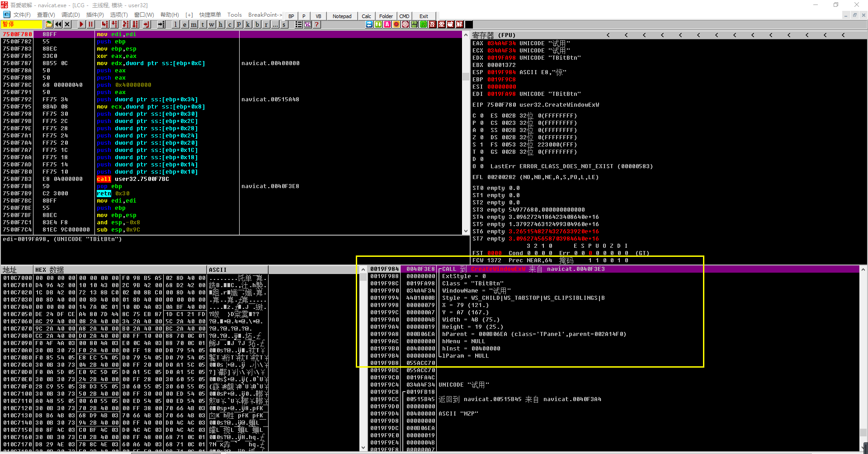The width and height of the screenshot is (868, 454).
Task: Click the HEX 数据 column header
Action: 121,270
